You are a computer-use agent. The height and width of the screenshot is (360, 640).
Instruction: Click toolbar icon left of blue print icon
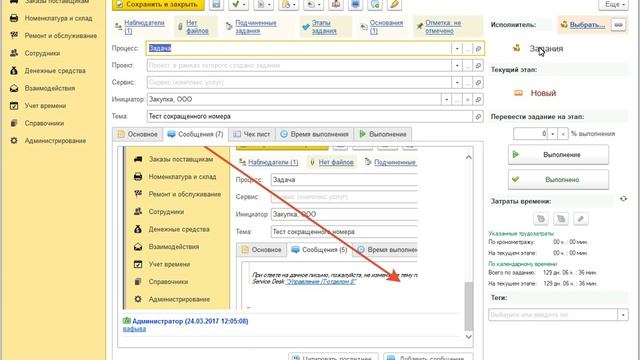[336, 4]
